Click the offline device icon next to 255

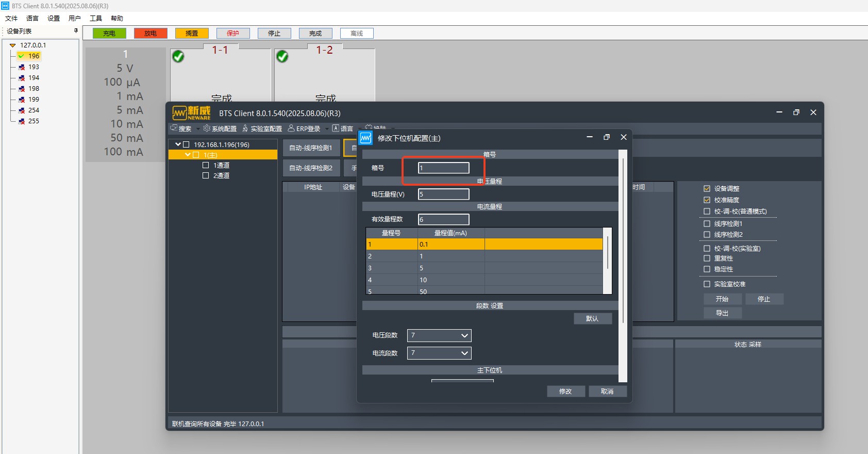pos(22,121)
